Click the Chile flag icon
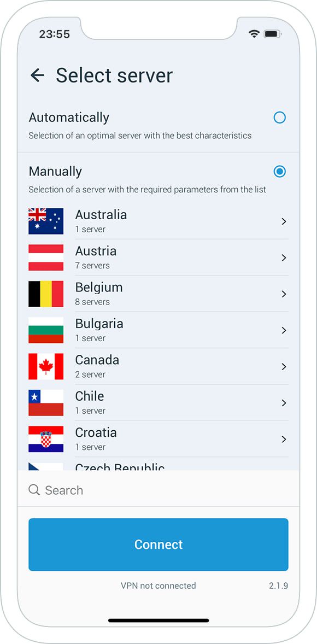The image size is (317, 644). point(46,402)
